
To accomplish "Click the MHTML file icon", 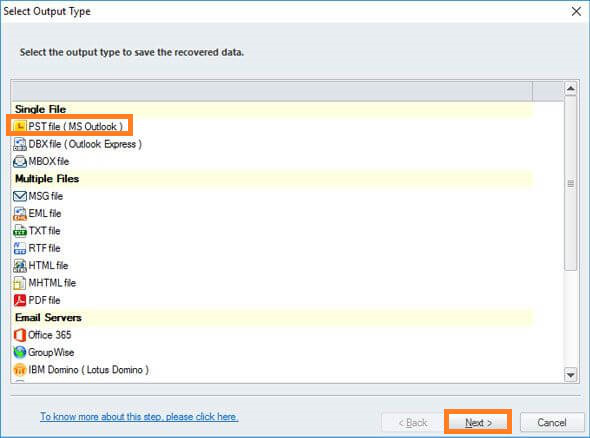I will point(20,283).
